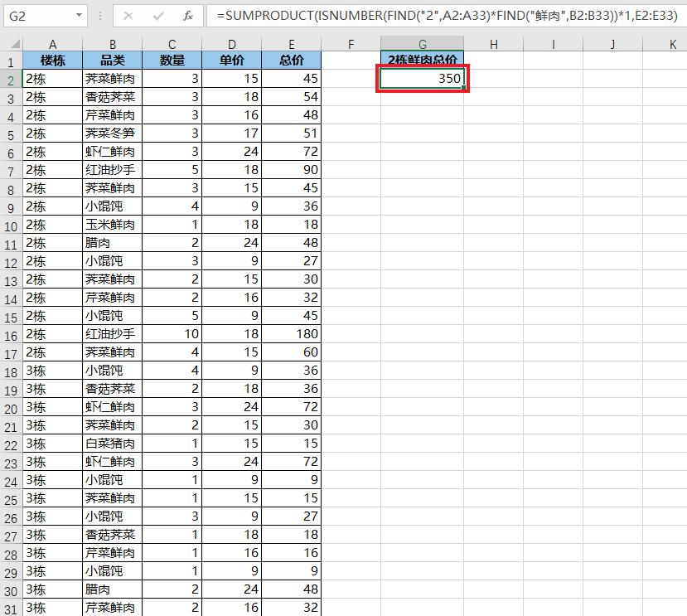Image resolution: width=687 pixels, height=616 pixels.
Task: Select column E header
Action: pyautogui.click(x=292, y=44)
